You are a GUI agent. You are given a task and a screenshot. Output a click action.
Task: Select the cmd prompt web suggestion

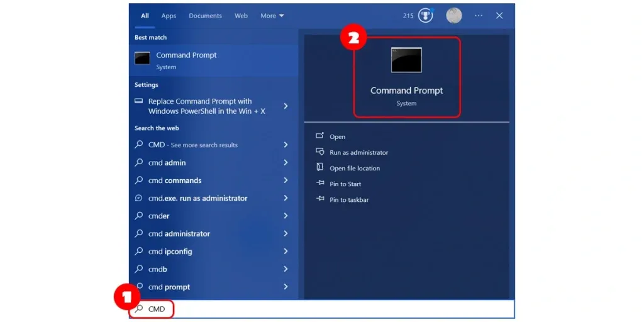click(213, 287)
